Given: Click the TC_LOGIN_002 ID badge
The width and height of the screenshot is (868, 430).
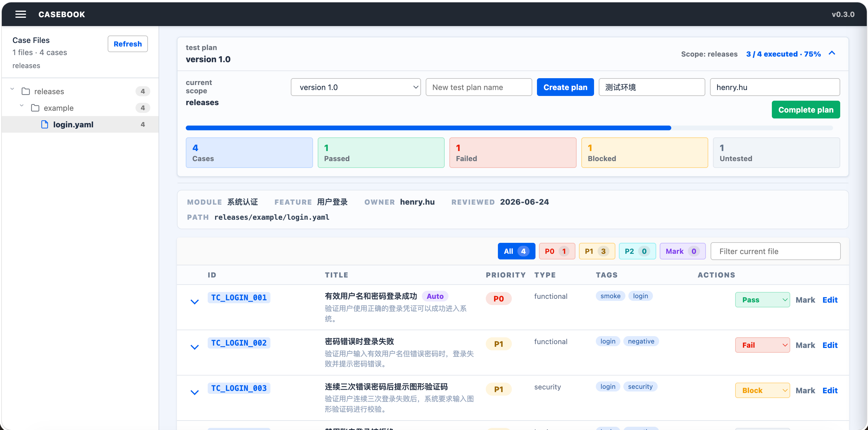Looking at the screenshot, I should point(239,343).
